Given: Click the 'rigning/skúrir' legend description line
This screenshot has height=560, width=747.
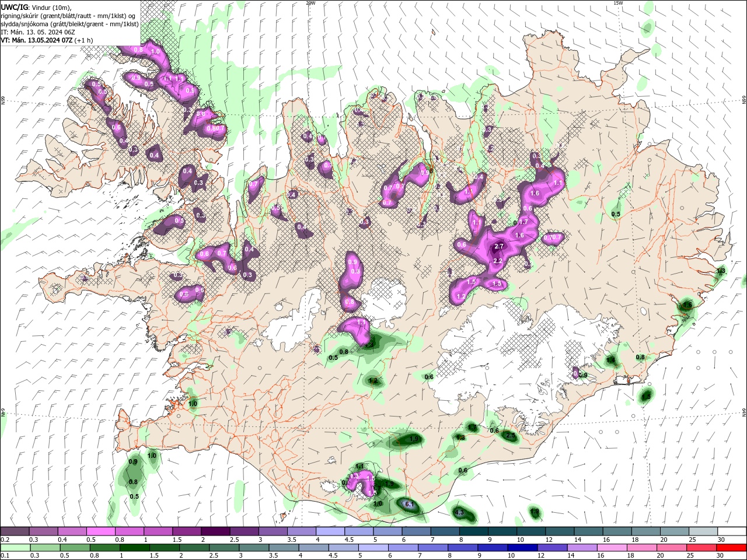Looking at the screenshot, I should click(x=68, y=16).
